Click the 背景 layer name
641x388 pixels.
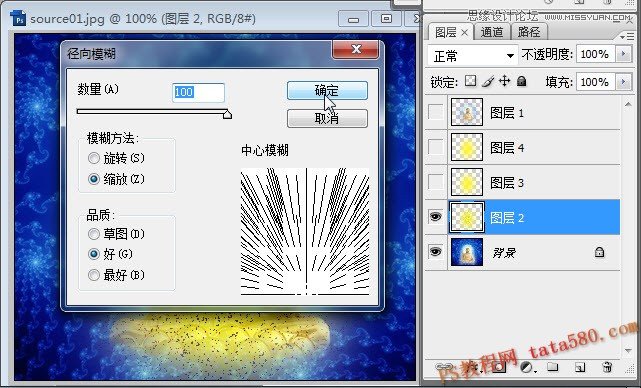tap(504, 253)
